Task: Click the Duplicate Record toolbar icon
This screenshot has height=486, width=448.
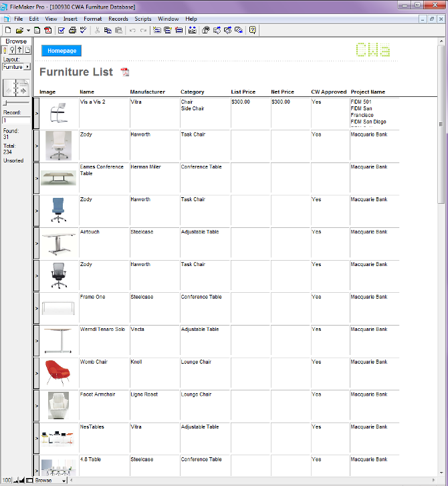Action: point(168,30)
